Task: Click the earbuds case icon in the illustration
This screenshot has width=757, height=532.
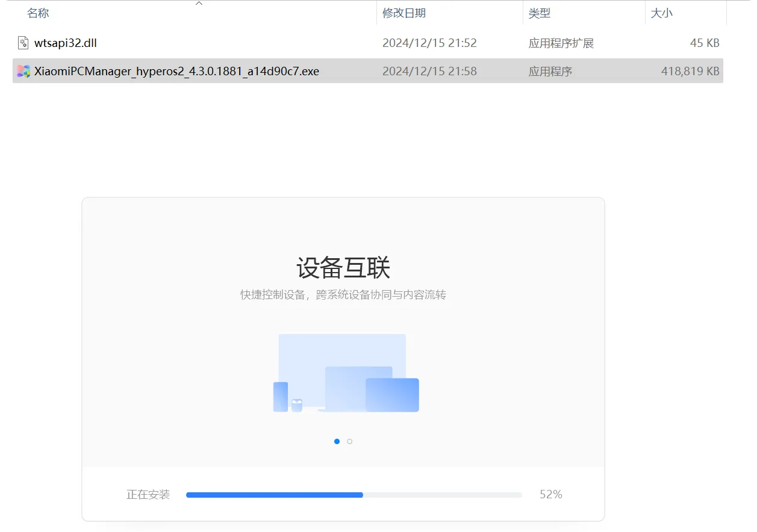Action: click(297, 405)
